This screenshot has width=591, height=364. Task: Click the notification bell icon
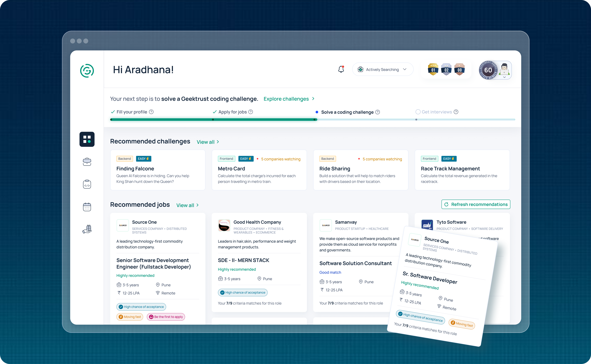(x=341, y=69)
